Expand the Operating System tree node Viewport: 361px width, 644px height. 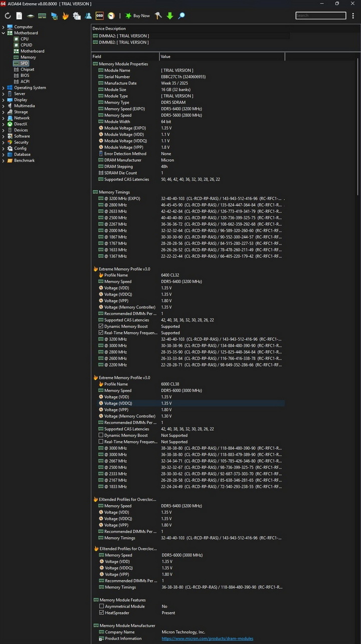click(x=4, y=88)
